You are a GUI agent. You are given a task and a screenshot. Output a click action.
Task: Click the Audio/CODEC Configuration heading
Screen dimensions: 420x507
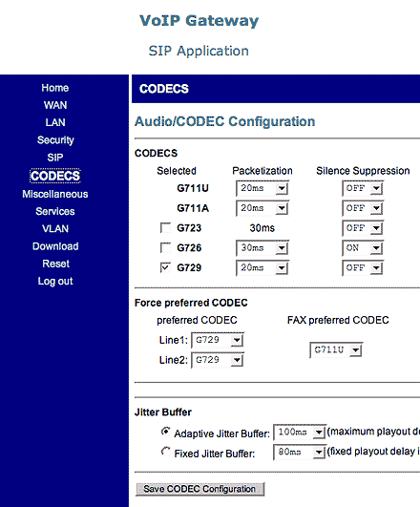pos(224,121)
